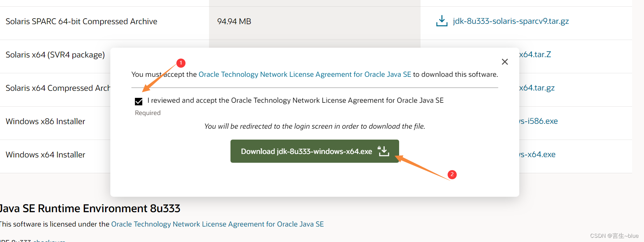Click the redirect notice text about login screen

[315, 126]
